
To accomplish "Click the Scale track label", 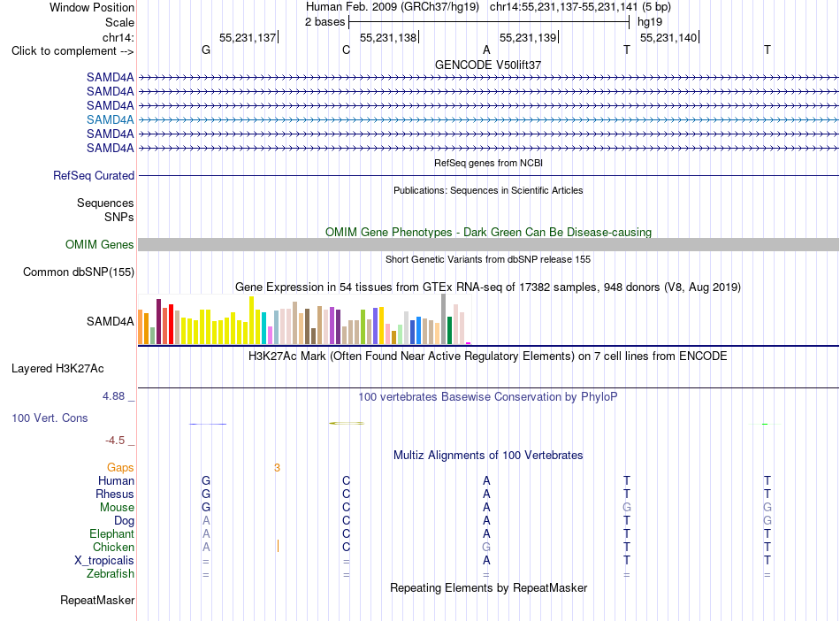I will point(119,22).
